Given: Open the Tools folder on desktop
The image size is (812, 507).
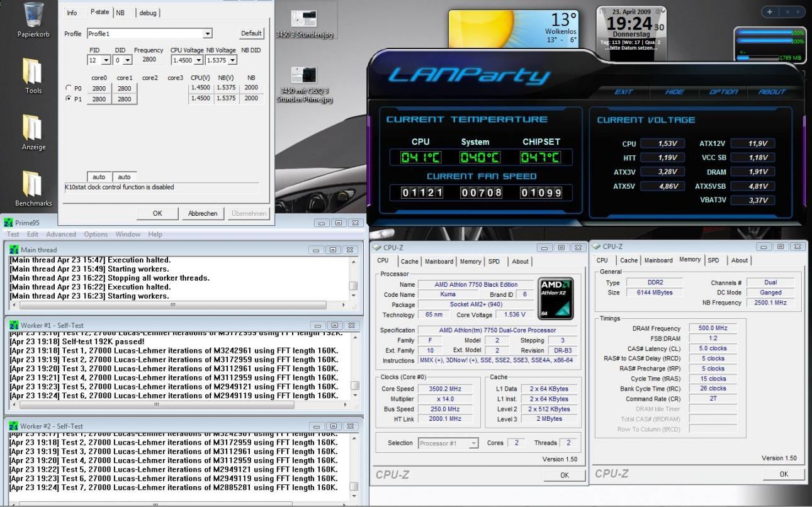Looking at the screenshot, I should tap(33, 76).
